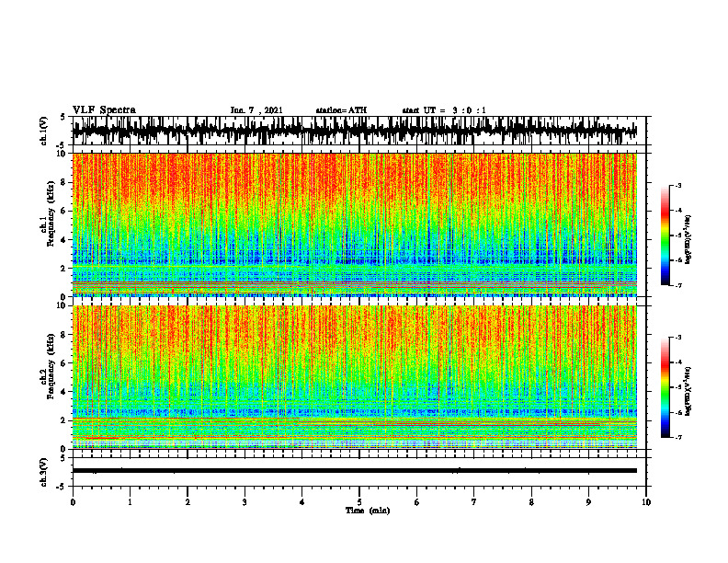Click the "ch.3(V)" axis label
The width and height of the screenshot is (728, 563).
click(x=43, y=472)
